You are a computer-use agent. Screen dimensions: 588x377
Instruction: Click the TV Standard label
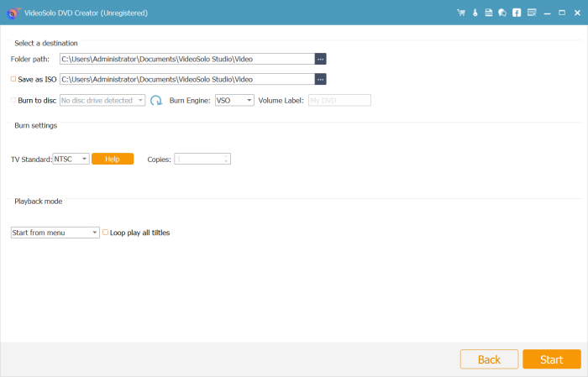pyautogui.click(x=31, y=160)
